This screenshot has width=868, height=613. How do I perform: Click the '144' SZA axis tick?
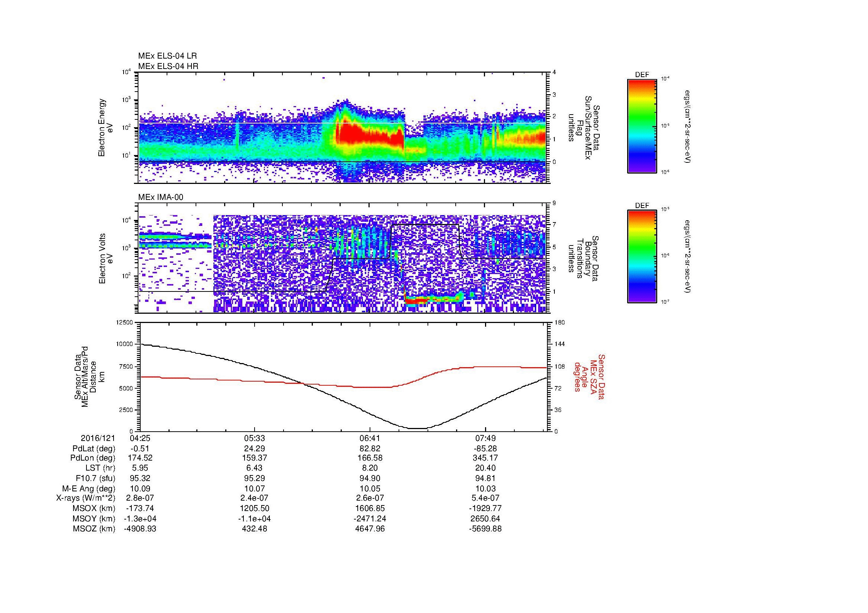click(x=559, y=344)
